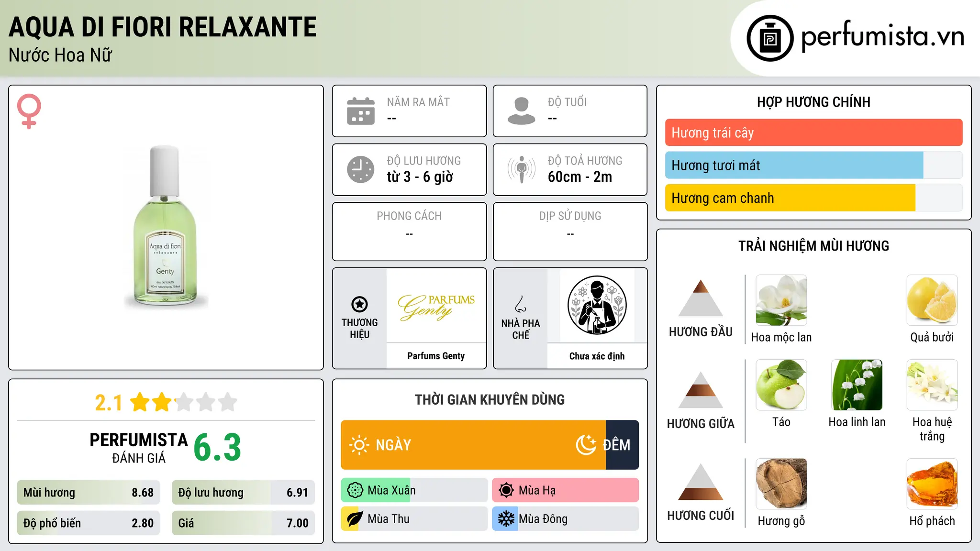Click the Hương trái cây accord bar
The image size is (980, 551).
(x=813, y=132)
